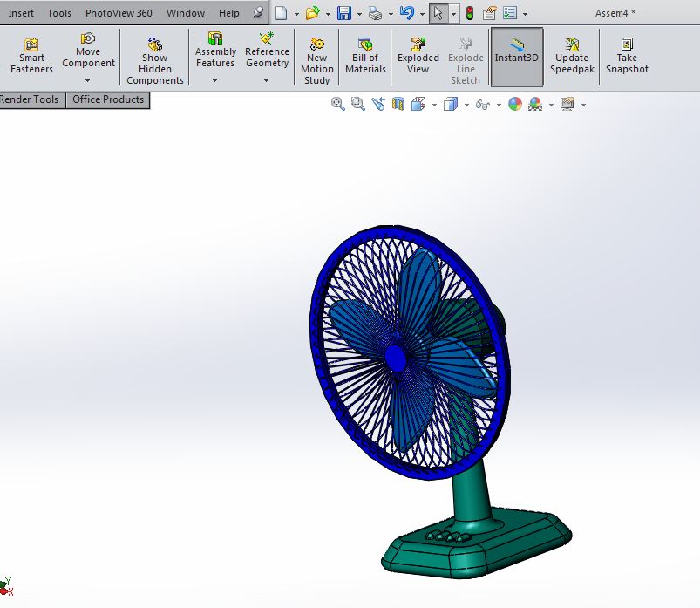Screen dimensions: 700x608
Task: Expand the Undo dropdown arrow
Action: (422, 14)
